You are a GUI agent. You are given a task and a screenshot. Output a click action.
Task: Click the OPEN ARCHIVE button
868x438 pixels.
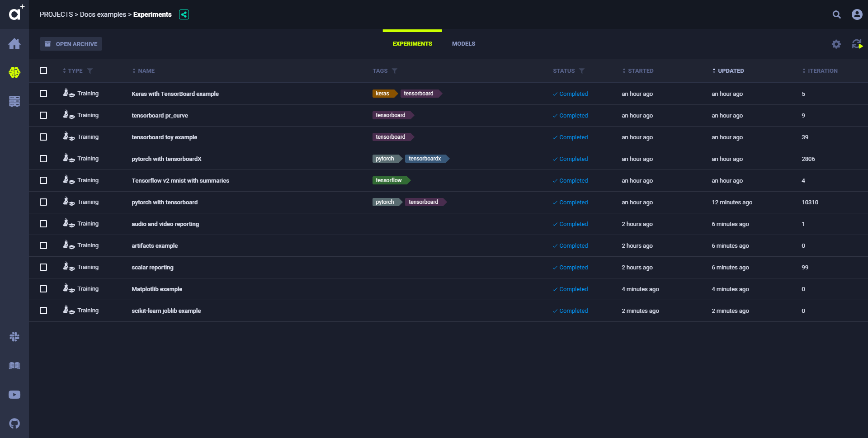pos(71,44)
